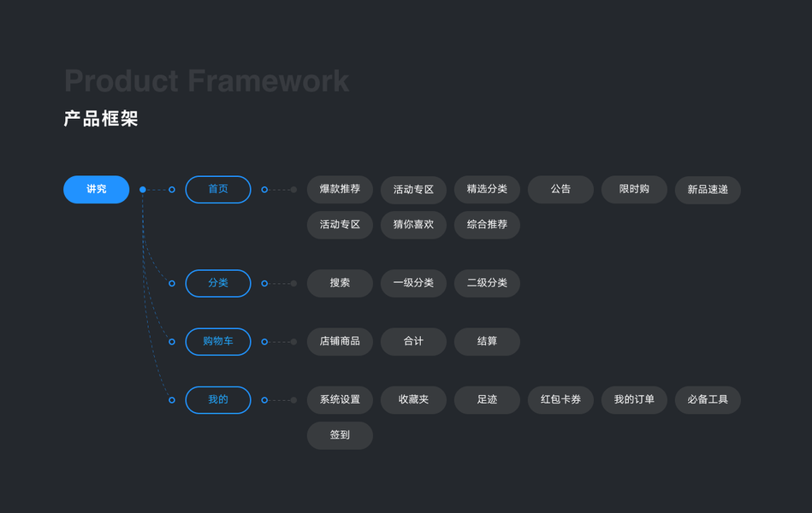
Task: Select the 结算 pill
Action: coord(487,341)
